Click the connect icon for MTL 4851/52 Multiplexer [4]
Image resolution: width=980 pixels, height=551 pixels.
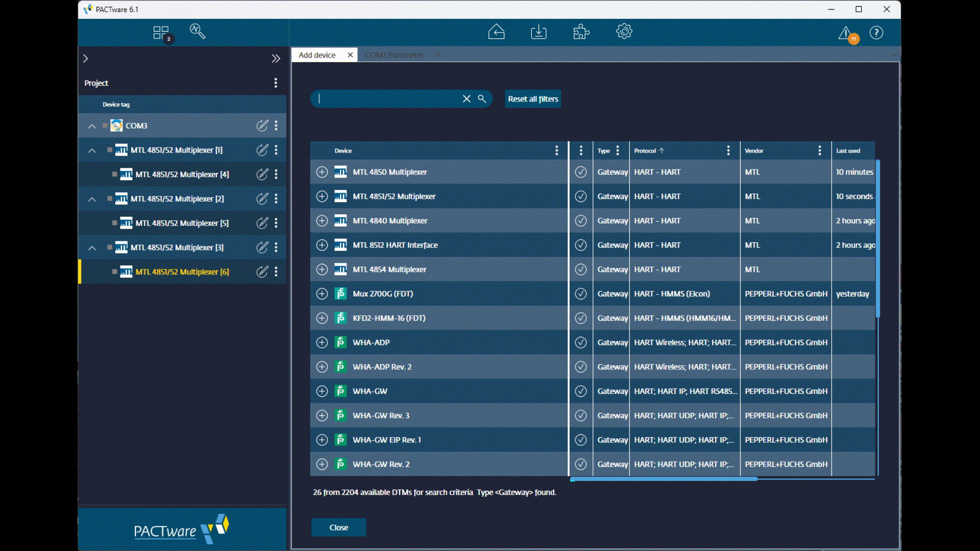point(262,174)
